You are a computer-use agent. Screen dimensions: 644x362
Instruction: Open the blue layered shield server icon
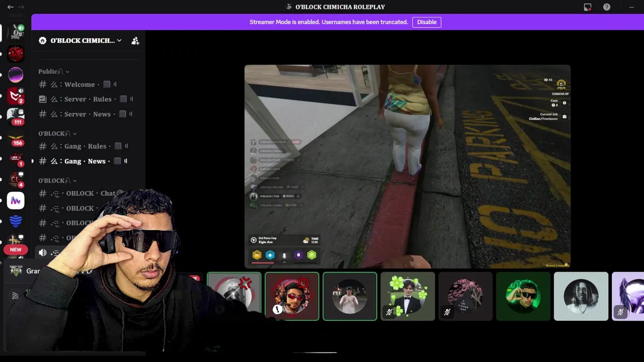coord(16,221)
